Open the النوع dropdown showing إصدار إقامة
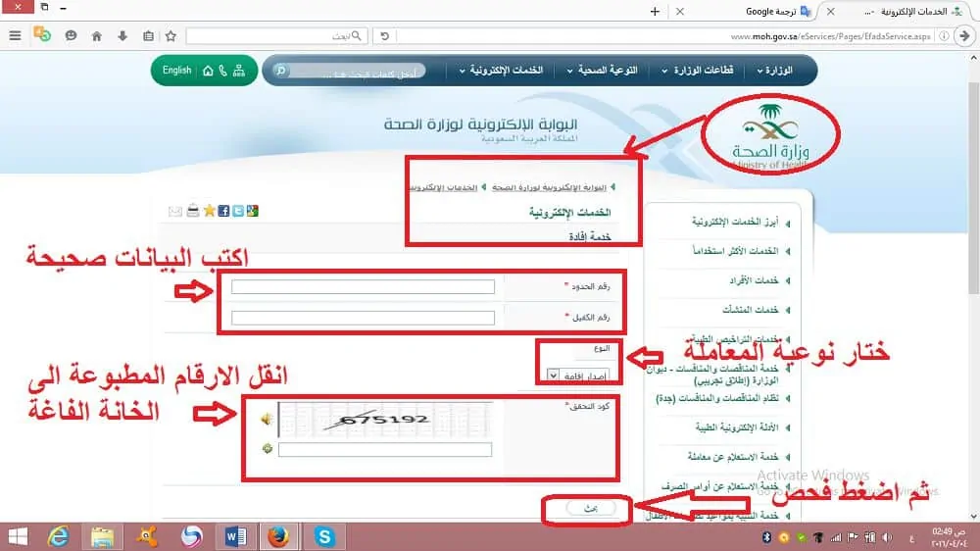The image size is (980, 551). [577, 376]
